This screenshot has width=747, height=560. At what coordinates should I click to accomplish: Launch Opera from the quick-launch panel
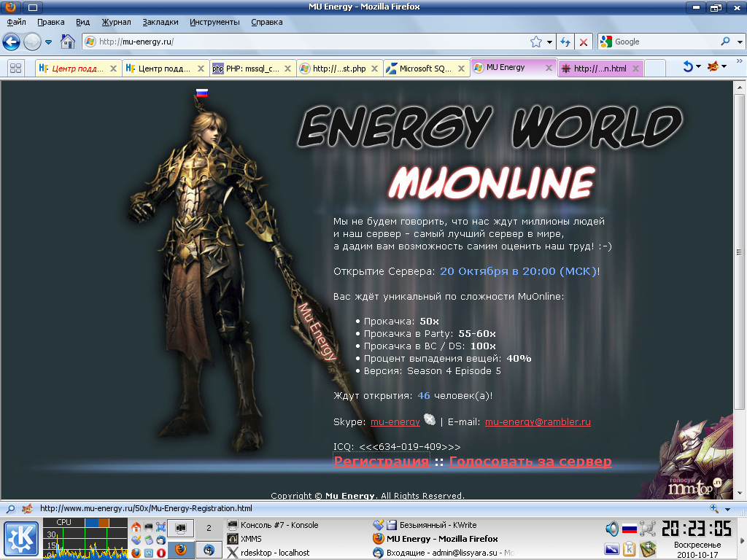161,553
